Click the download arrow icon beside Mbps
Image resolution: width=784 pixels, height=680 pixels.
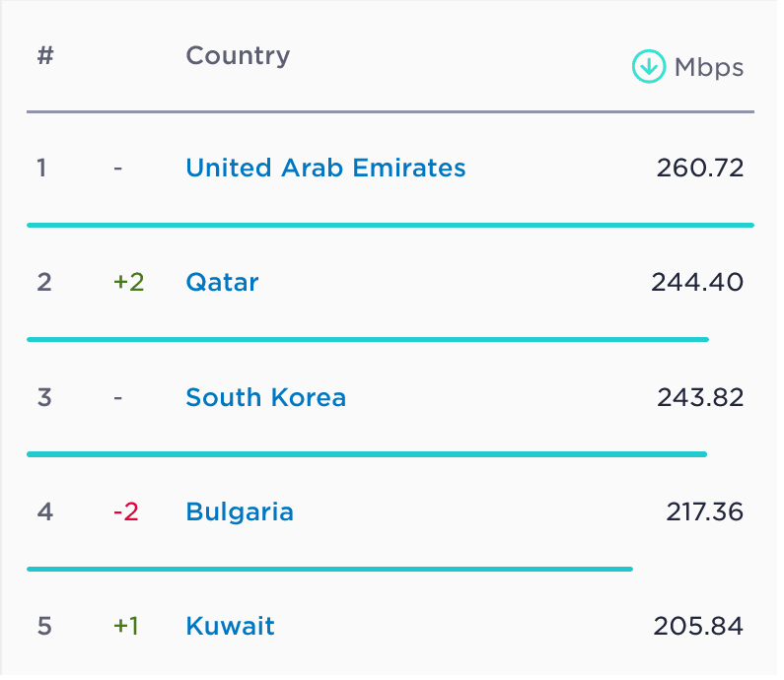tap(648, 67)
